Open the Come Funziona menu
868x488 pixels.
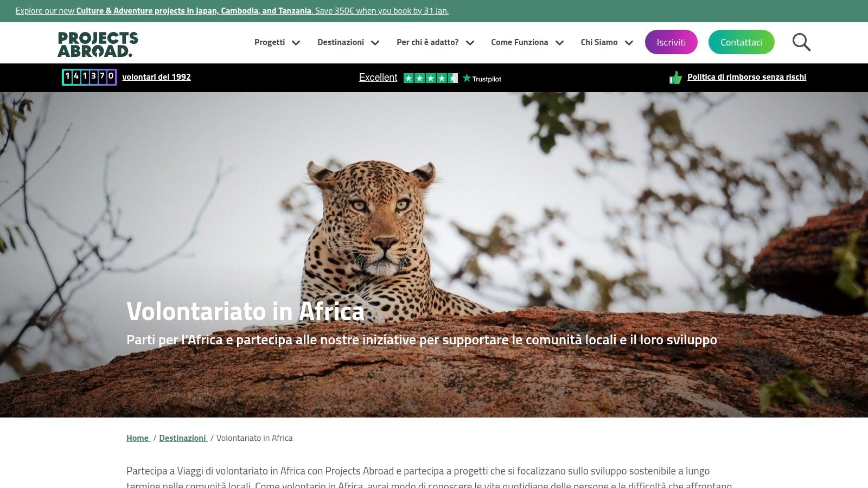point(520,42)
